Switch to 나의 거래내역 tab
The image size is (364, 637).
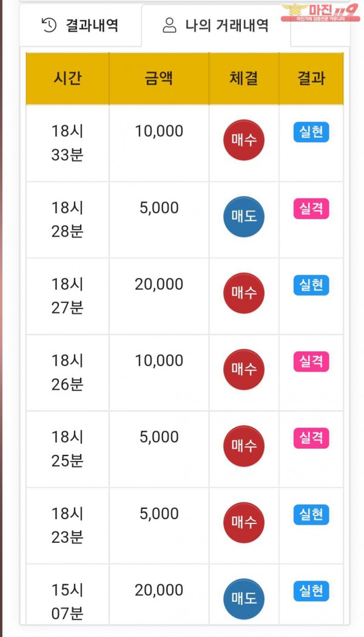(x=216, y=26)
